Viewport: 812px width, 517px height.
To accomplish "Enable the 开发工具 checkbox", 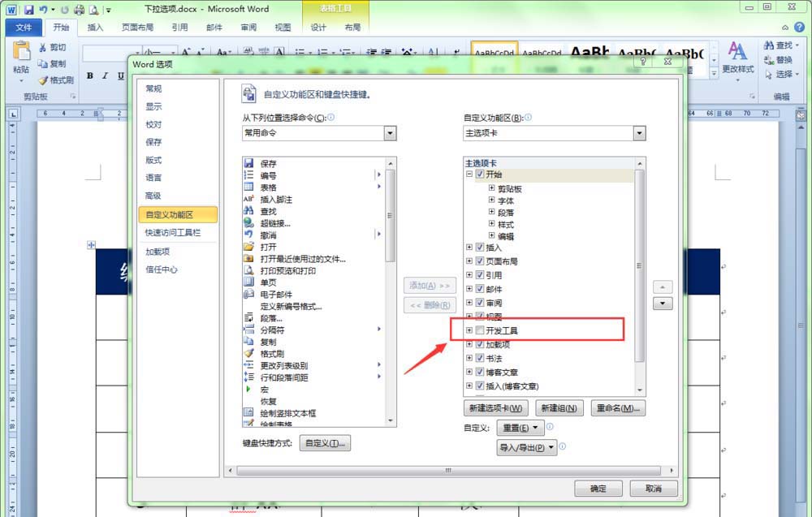I will coord(480,330).
